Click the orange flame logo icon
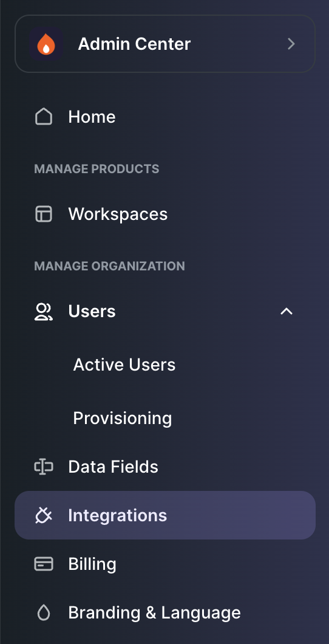The width and height of the screenshot is (329, 644). click(46, 44)
